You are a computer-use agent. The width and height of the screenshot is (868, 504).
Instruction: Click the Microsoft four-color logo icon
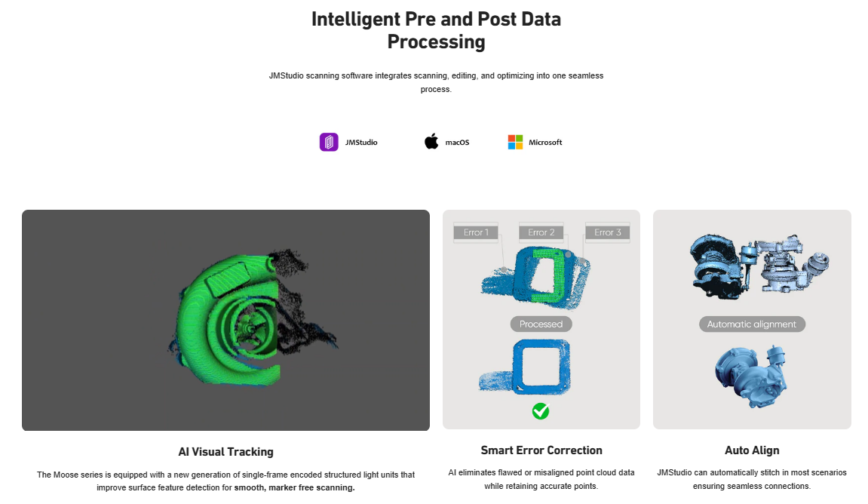515,143
